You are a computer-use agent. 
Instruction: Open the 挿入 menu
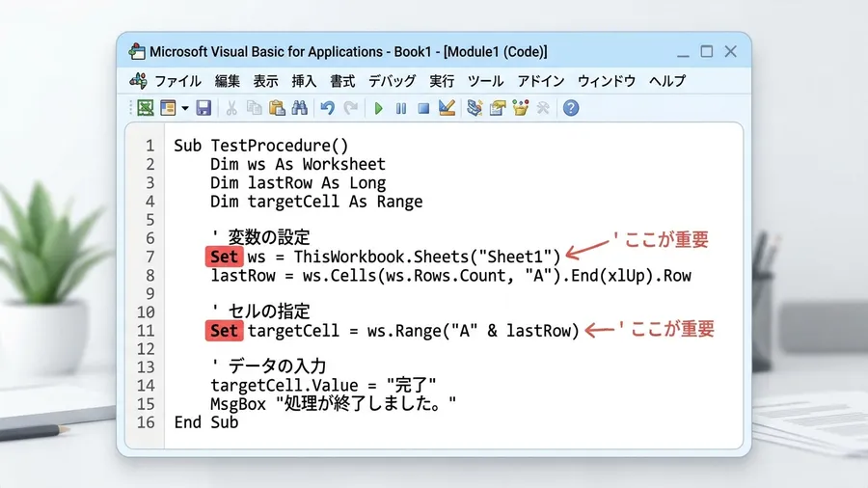(304, 81)
